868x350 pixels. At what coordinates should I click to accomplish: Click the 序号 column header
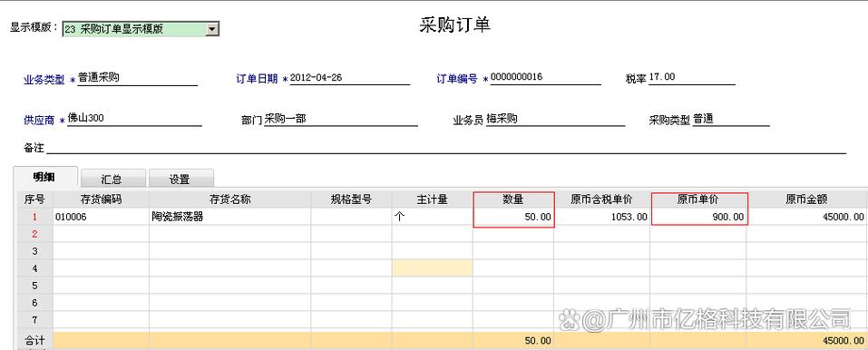tap(34, 199)
